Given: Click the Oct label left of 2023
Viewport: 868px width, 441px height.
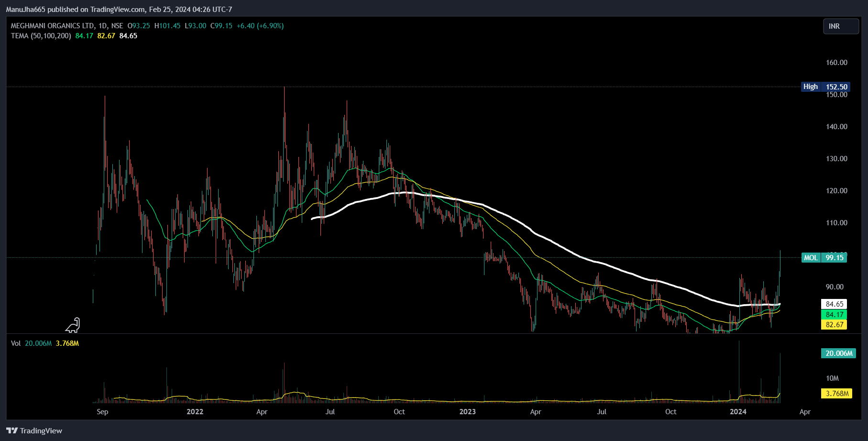Looking at the screenshot, I should click(x=399, y=412).
